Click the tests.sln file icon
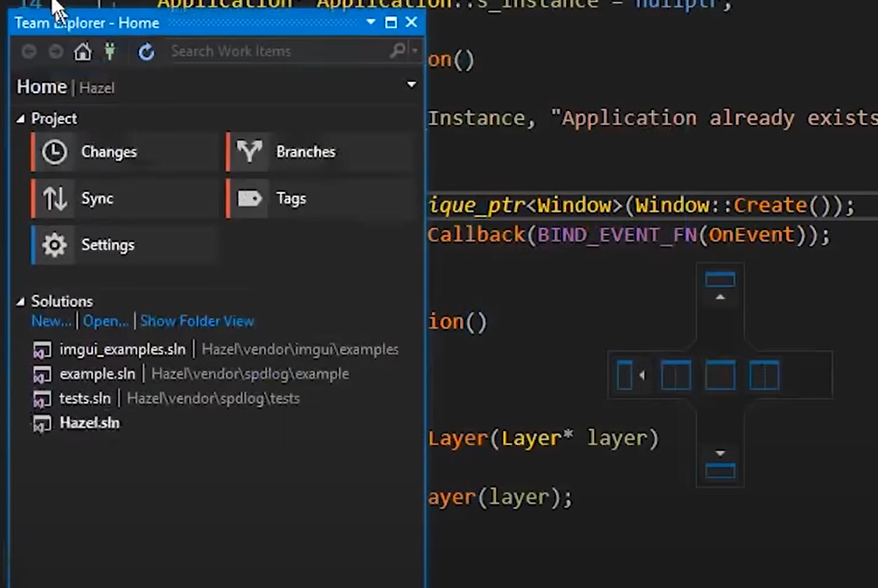Screen dimensions: 878x588 42,399
